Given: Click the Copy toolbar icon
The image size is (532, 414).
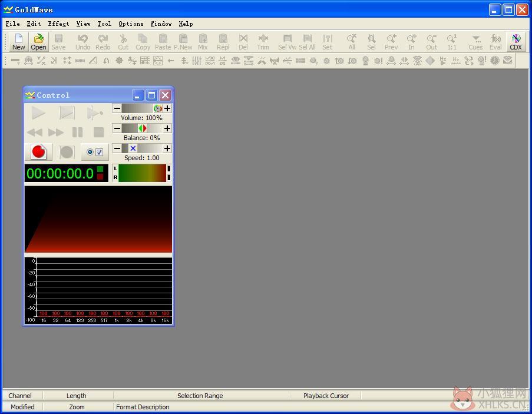Looking at the screenshot, I should [x=143, y=42].
